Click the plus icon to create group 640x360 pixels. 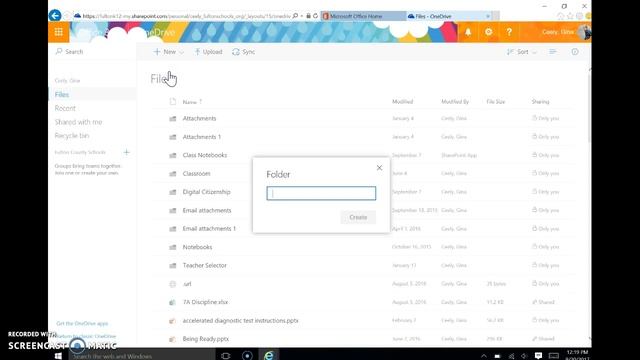[x=127, y=152]
